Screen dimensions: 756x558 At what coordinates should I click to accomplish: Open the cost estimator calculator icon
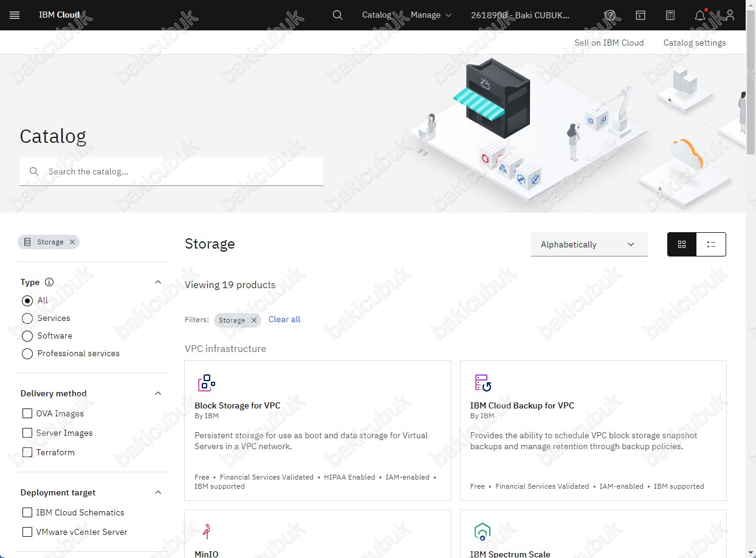(x=670, y=15)
